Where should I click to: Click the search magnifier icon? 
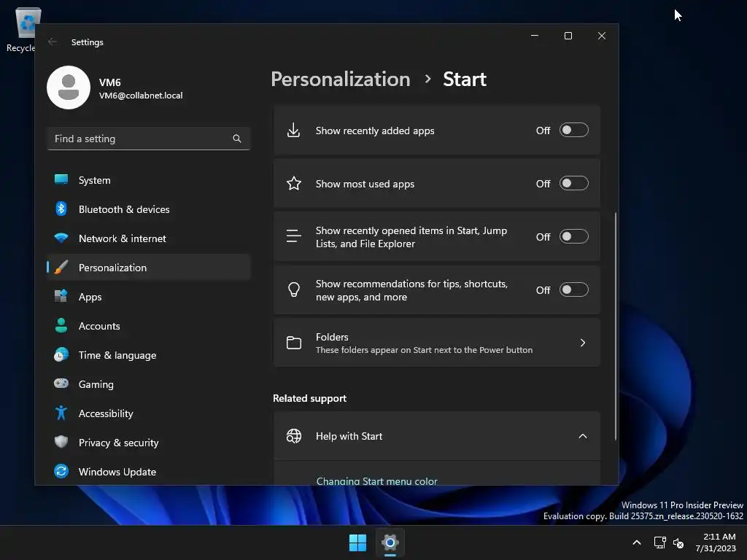coord(237,139)
